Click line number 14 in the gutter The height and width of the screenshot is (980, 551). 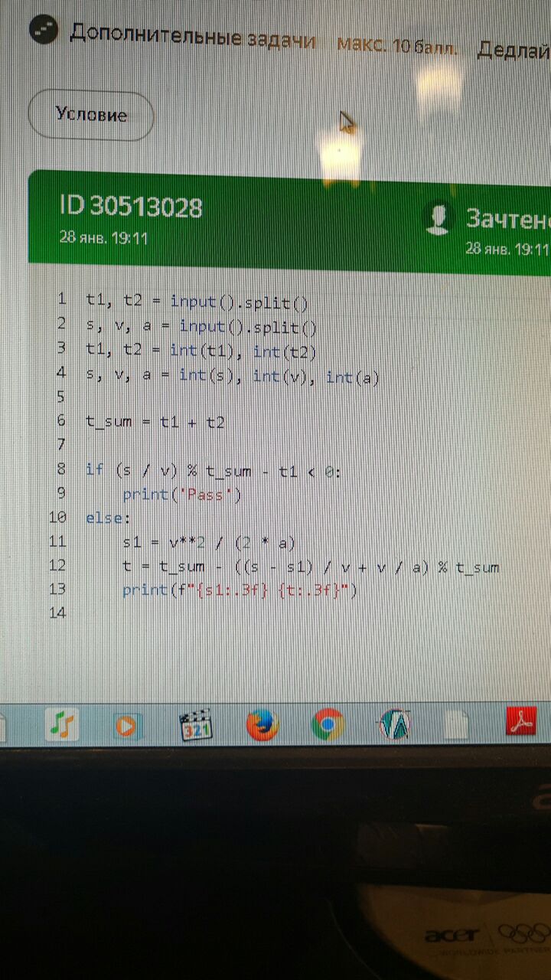[58, 612]
